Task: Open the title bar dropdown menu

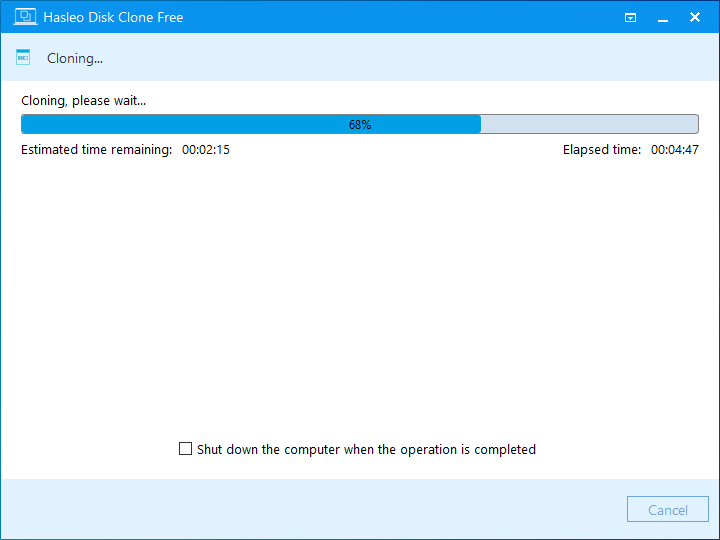Action: (x=631, y=17)
